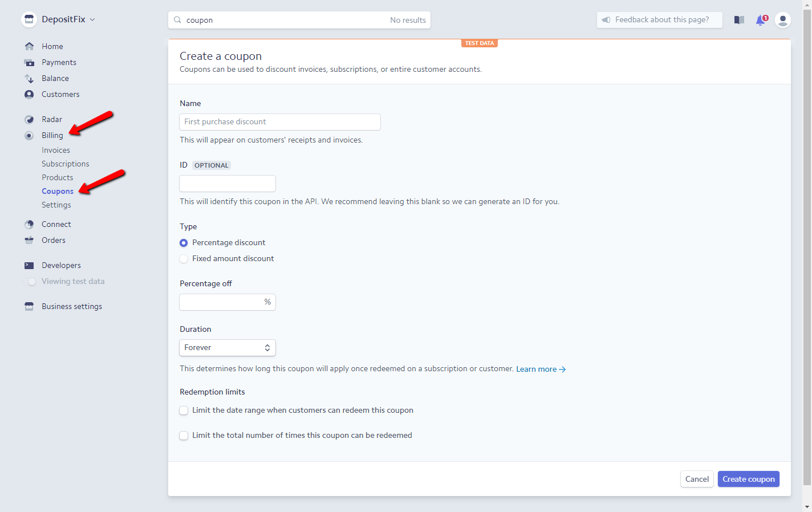
Task: Toggle the Viewing test data switch
Action: pyautogui.click(x=29, y=282)
